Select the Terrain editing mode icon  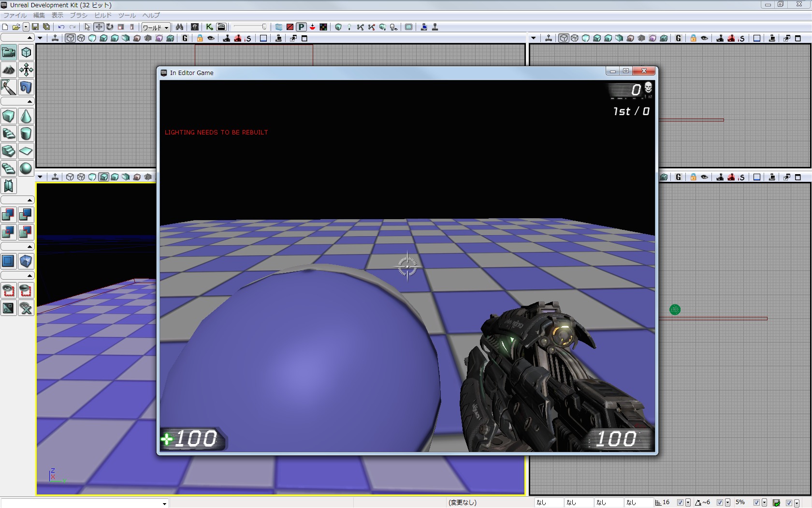[9, 70]
